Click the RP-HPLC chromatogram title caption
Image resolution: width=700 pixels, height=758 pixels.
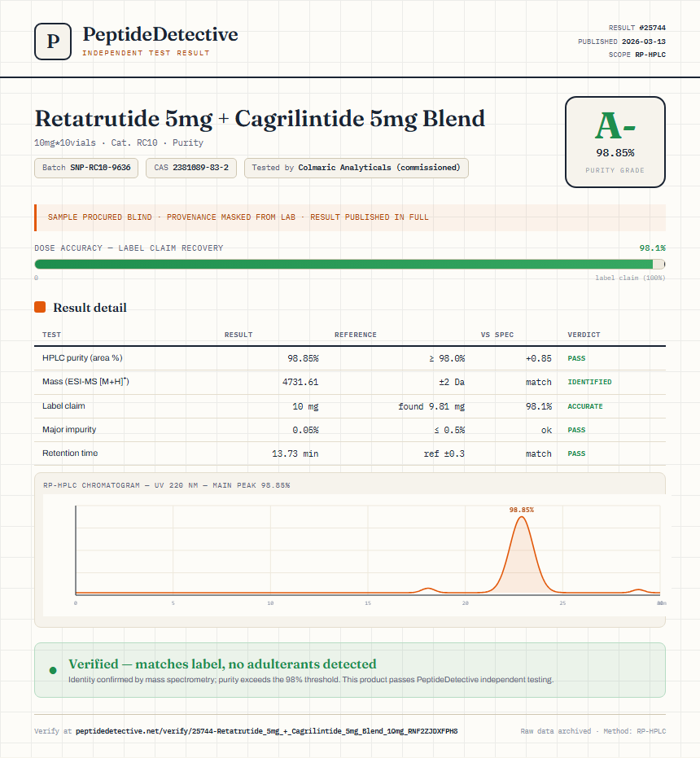[166, 485]
